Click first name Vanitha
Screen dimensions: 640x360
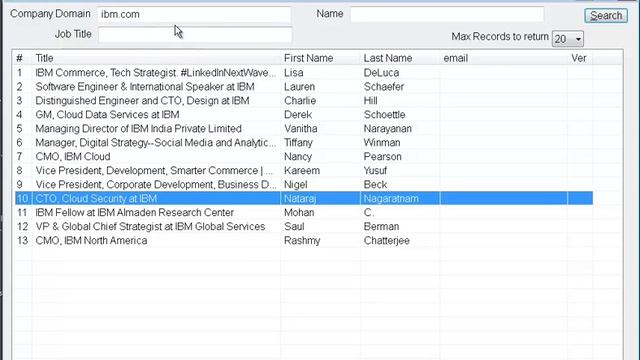[x=300, y=129]
